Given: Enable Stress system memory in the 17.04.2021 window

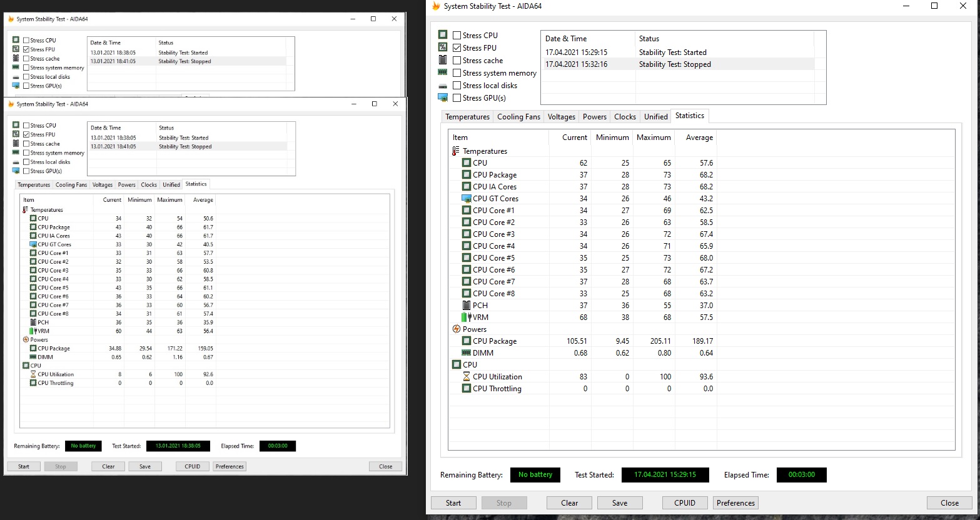Looking at the screenshot, I should (457, 73).
